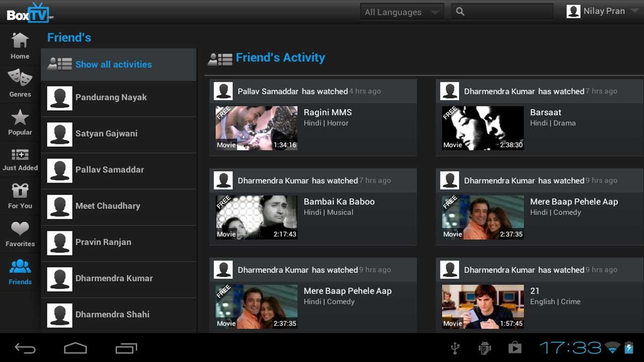
Task: Tap the recent apps button
Action: [x=126, y=348]
